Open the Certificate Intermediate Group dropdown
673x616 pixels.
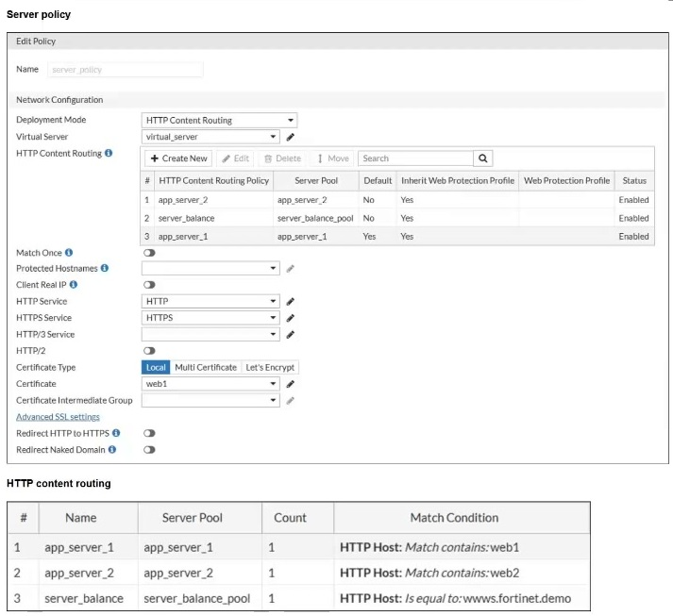pyautogui.click(x=210, y=401)
